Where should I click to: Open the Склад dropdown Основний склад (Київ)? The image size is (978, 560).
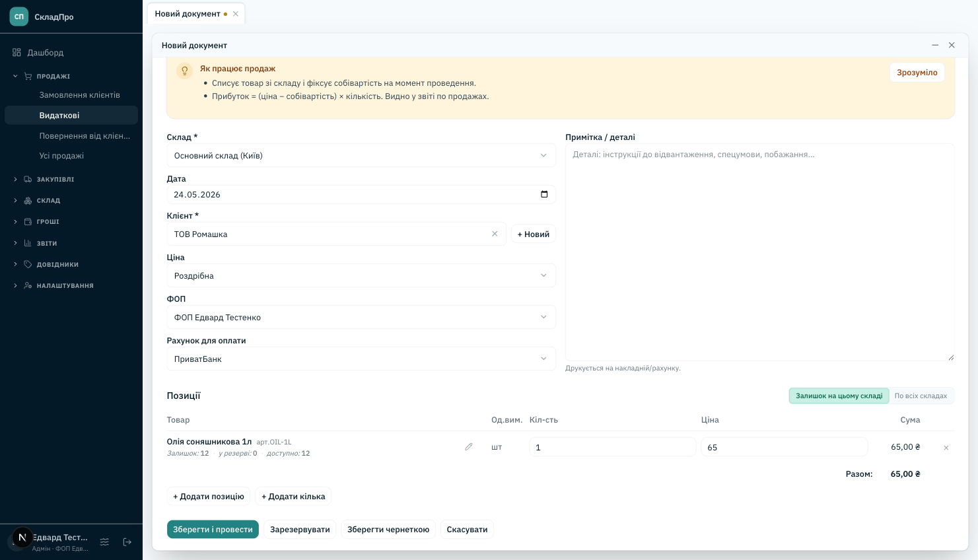(361, 156)
